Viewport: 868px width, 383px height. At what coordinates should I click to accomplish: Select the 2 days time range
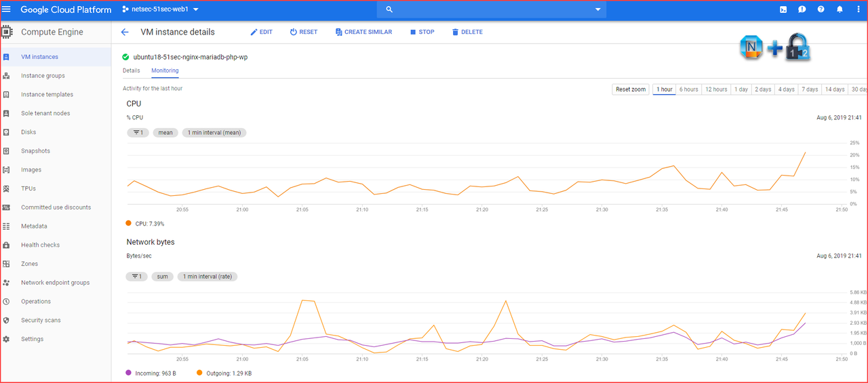pos(764,89)
